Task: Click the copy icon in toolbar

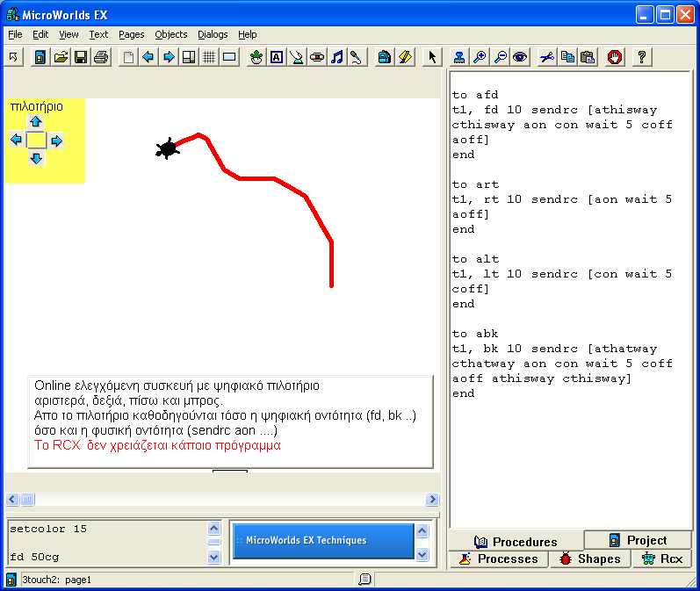Action: [567, 57]
